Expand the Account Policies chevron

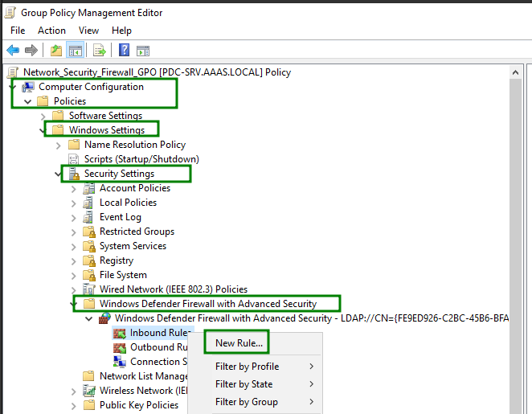[x=74, y=189]
